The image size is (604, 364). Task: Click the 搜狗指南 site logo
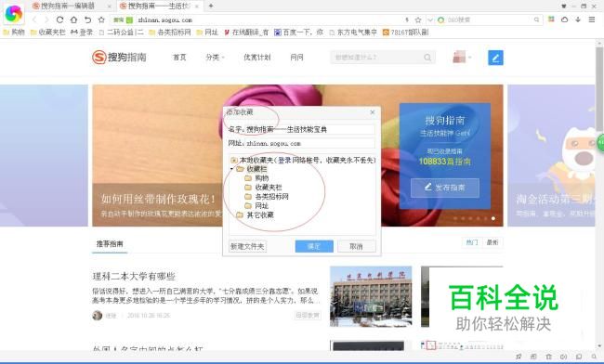(120, 58)
